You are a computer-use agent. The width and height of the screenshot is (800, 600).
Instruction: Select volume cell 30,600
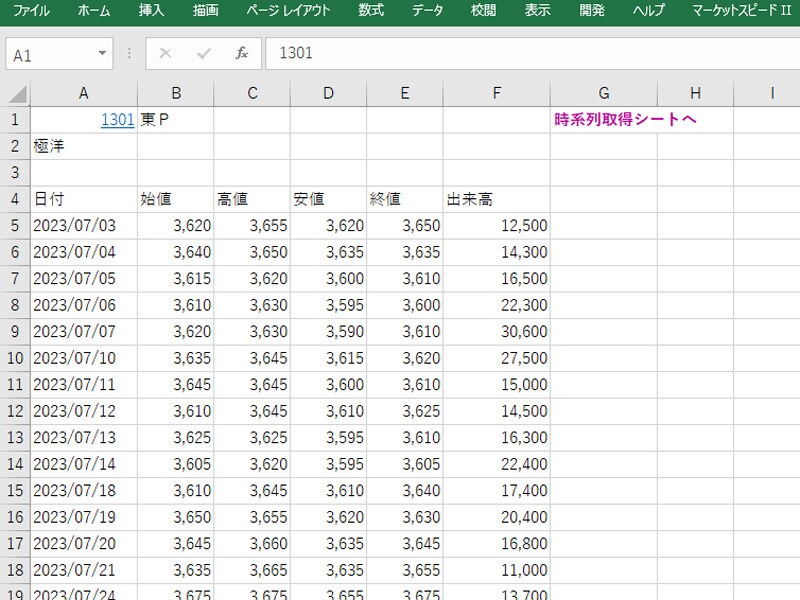496,332
